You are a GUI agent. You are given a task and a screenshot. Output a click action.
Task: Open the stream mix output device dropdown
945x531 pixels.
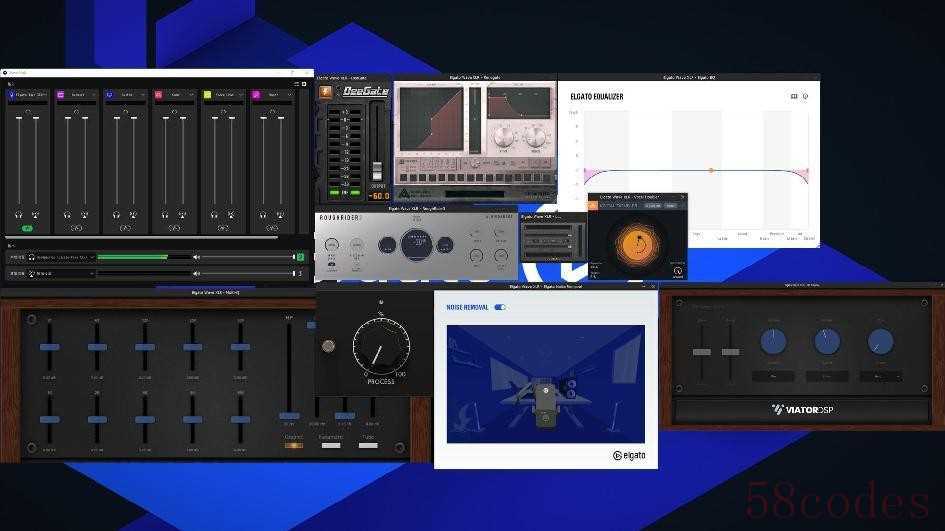[x=92, y=274]
